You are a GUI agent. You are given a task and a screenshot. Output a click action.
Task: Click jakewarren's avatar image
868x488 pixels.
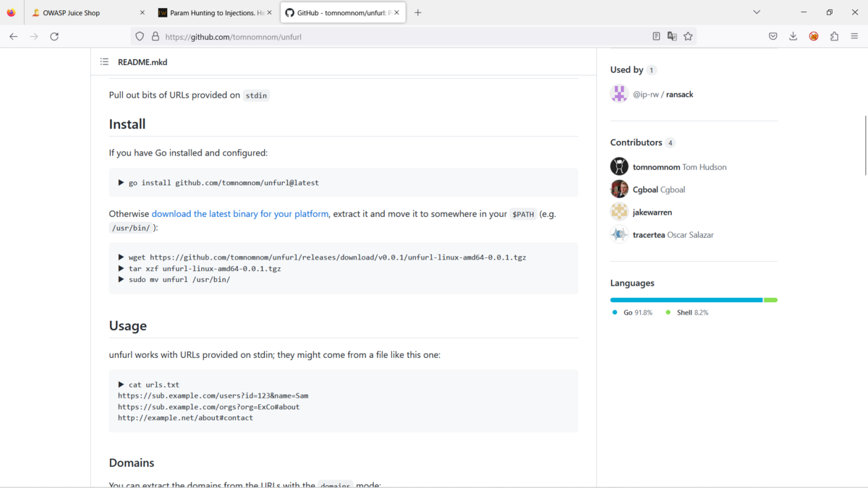[619, 212]
